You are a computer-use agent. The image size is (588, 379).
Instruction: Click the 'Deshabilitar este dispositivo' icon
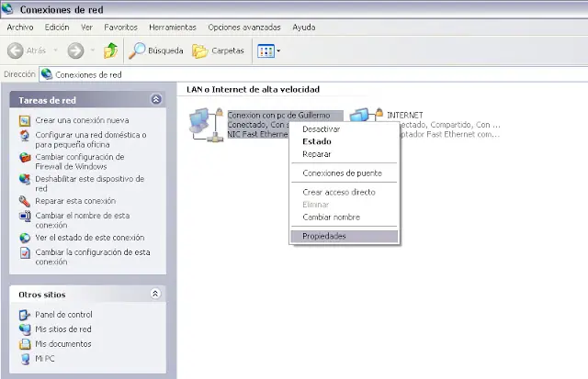pos(25,179)
